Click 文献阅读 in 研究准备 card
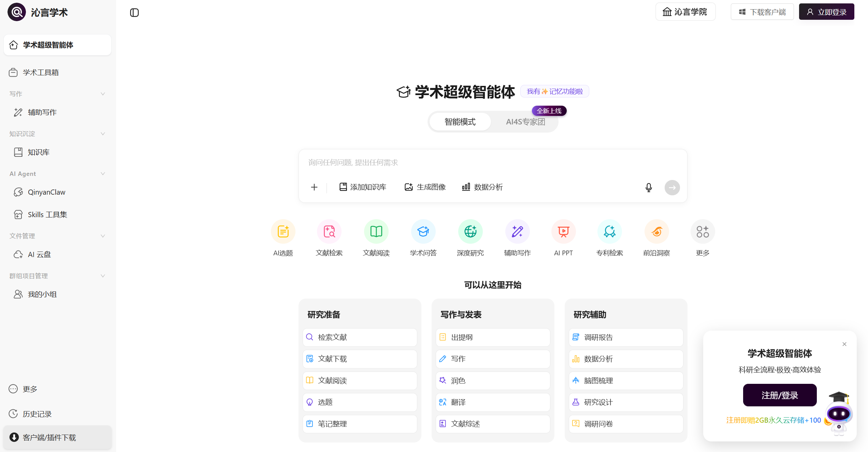This screenshot has width=868, height=452. tap(360, 380)
